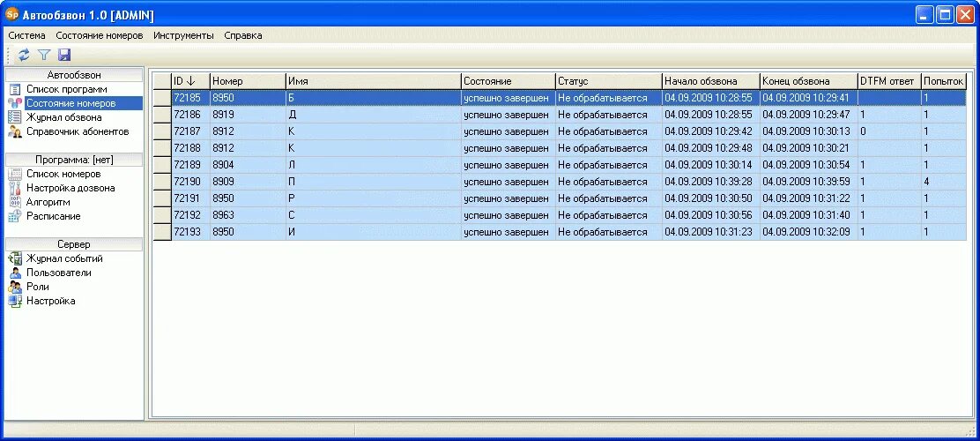Click the Состояние номеров sidebar icon
The height and width of the screenshot is (441, 980).
15,103
